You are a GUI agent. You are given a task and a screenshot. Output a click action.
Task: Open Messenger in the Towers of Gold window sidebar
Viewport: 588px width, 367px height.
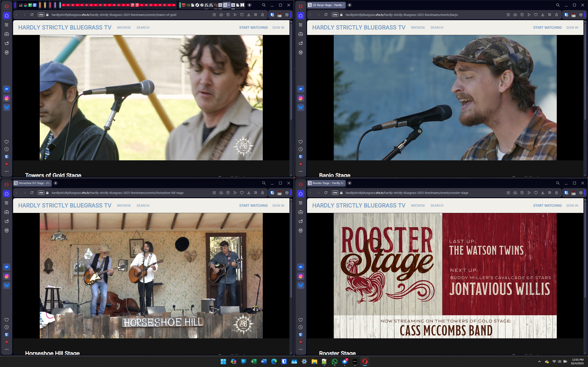7,89
